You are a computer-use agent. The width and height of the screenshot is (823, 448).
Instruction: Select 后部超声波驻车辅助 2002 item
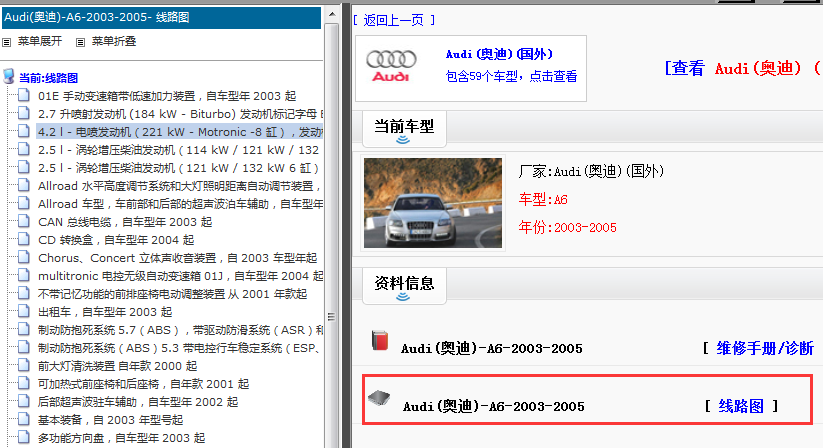(138, 402)
